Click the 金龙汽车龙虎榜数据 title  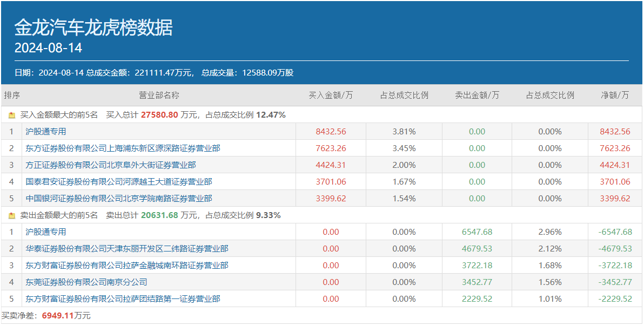pyautogui.click(x=93, y=28)
